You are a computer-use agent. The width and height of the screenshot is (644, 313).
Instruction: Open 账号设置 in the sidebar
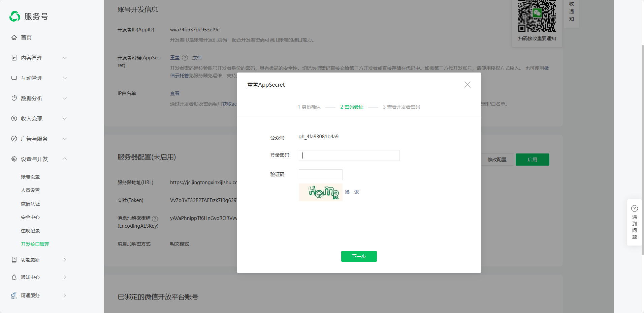click(x=30, y=177)
